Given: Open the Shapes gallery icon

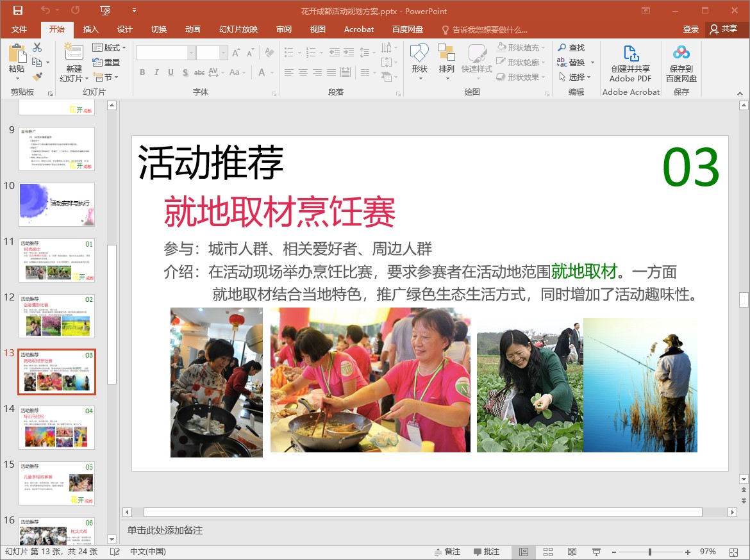Looking at the screenshot, I should [419, 54].
